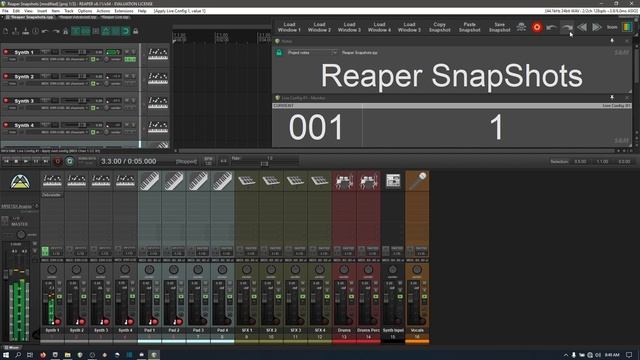Click the Windows taskbar search icon
This screenshot has height=360, width=640.
point(18,355)
